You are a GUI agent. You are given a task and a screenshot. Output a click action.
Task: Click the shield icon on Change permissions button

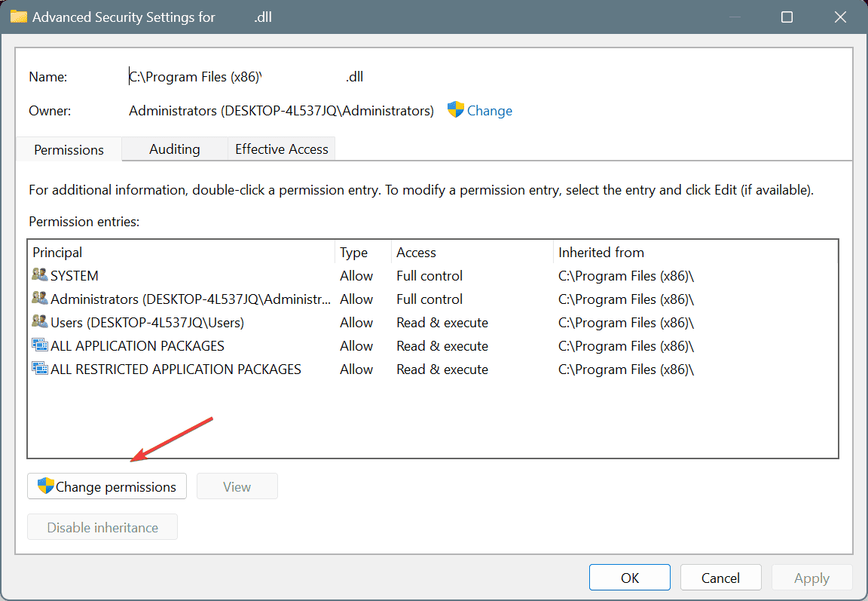[x=46, y=486]
